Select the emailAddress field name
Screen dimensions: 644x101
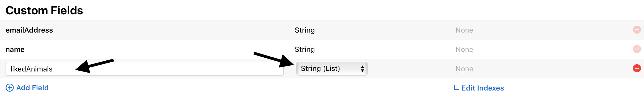[29, 30]
